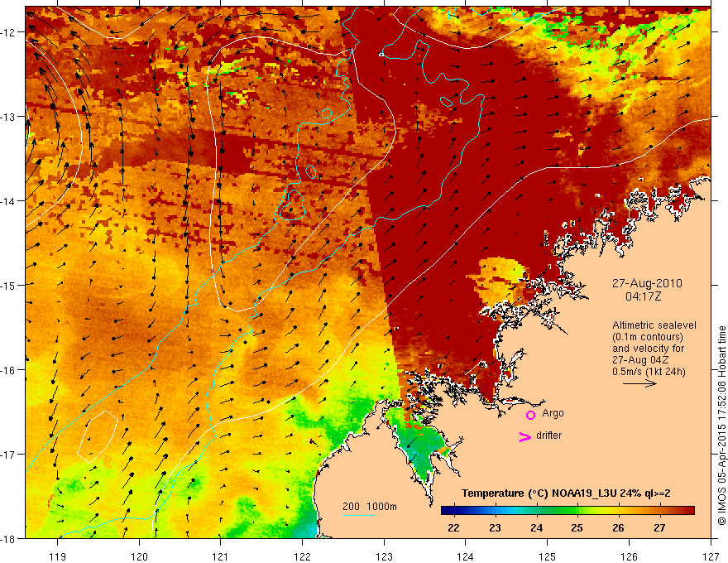Click the color bar tick label 24
The height and width of the screenshot is (563, 728).
coord(536,527)
